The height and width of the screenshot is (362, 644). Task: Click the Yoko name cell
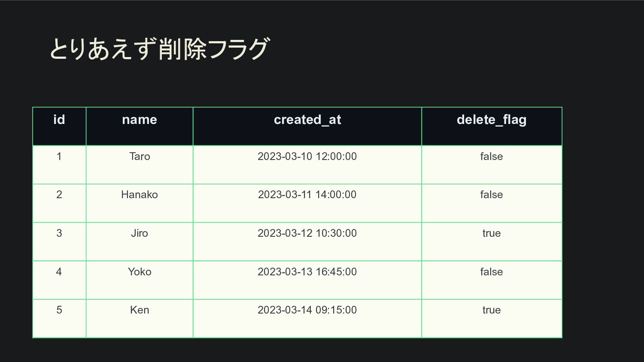coord(140,280)
